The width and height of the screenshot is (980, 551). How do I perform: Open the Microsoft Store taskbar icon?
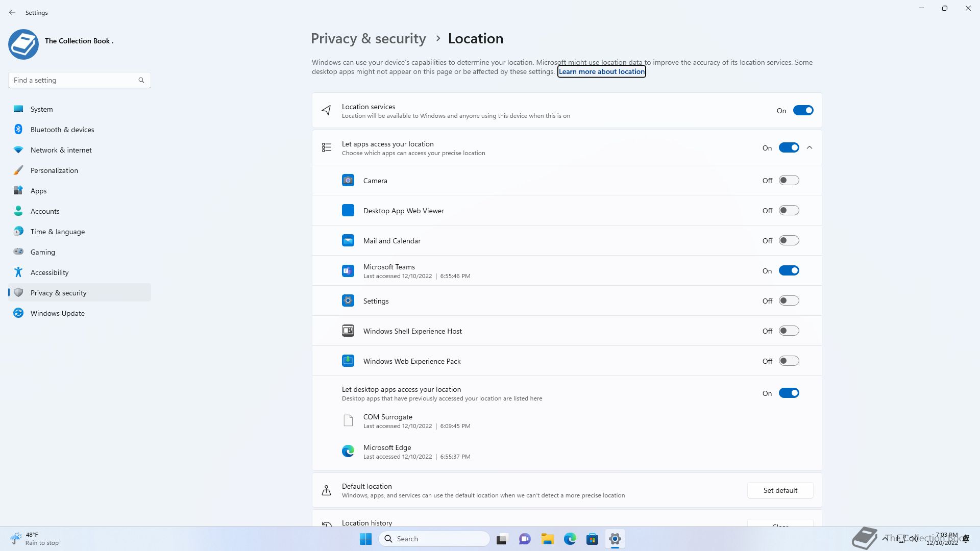(592, 539)
